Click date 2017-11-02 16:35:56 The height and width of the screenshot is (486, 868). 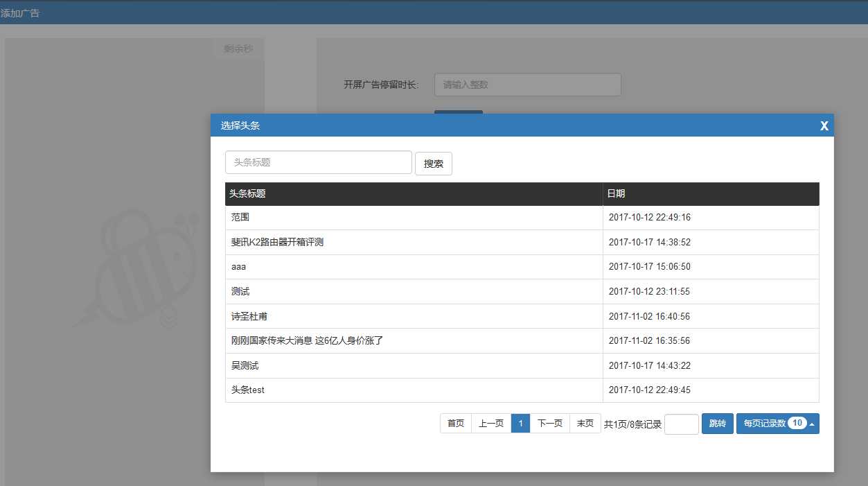tap(650, 341)
